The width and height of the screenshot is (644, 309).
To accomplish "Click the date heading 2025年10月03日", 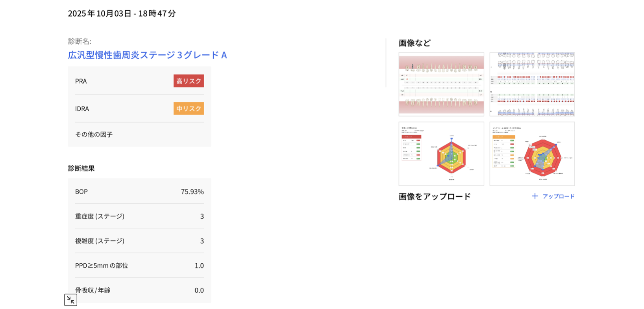I will tap(100, 13).
